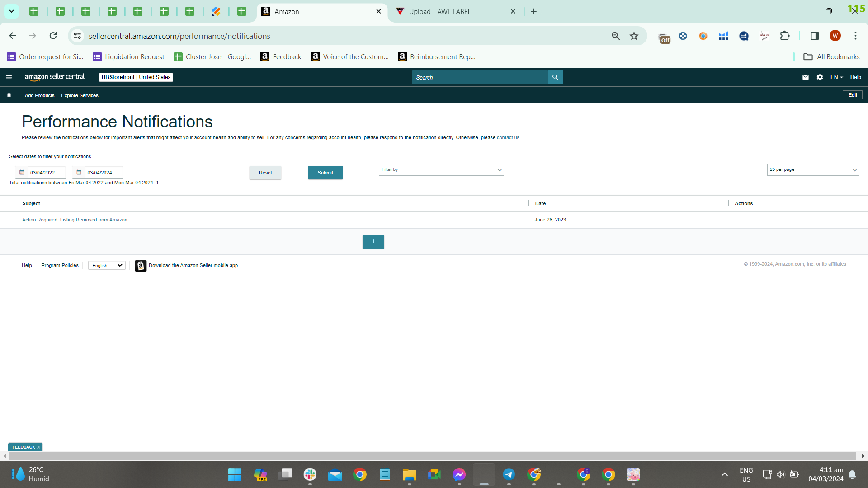Click the Amazon Seller mobile app icon
This screenshot has width=868, height=488.
click(141, 266)
